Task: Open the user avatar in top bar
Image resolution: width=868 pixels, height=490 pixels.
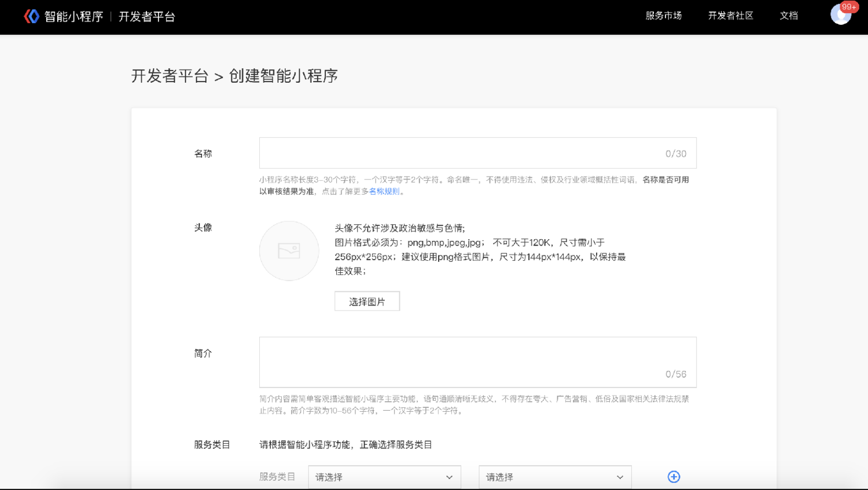Action: click(840, 16)
